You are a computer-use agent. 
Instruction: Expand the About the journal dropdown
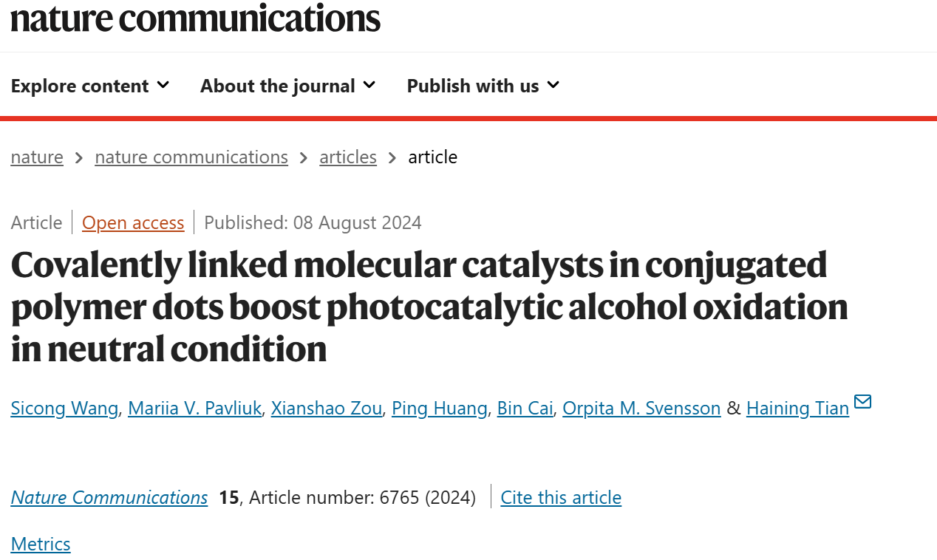[288, 86]
